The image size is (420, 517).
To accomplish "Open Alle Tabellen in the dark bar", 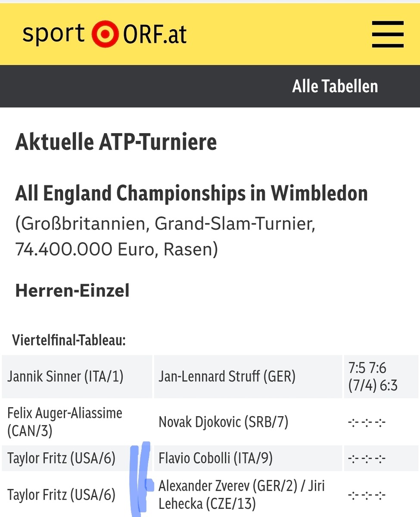I will pos(335,86).
